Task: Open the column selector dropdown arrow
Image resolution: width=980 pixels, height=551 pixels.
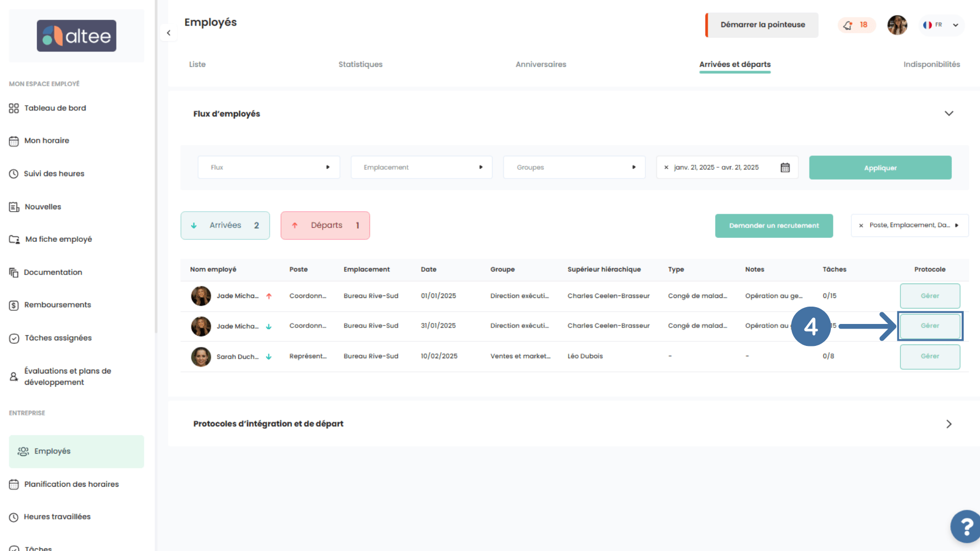Action: coord(957,226)
